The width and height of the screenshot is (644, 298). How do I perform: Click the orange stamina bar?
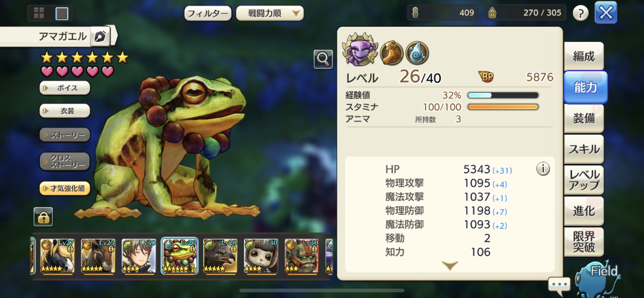coord(503,107)
